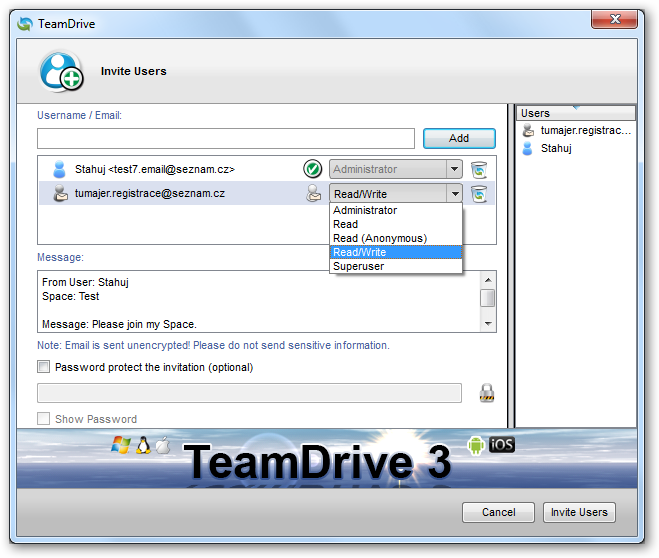Sort by the Users column header
659x558 pixels.
[x=575, y=113]
